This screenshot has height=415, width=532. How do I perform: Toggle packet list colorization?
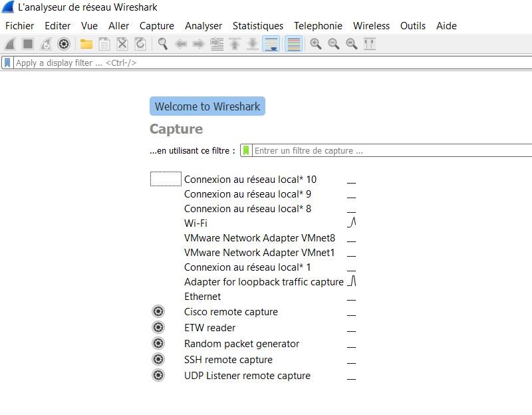293,44
